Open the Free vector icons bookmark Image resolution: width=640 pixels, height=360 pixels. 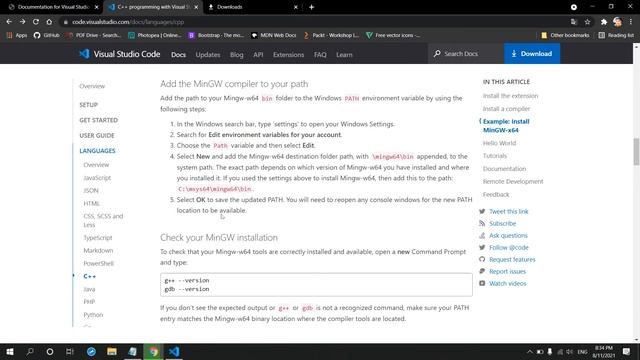393,35
